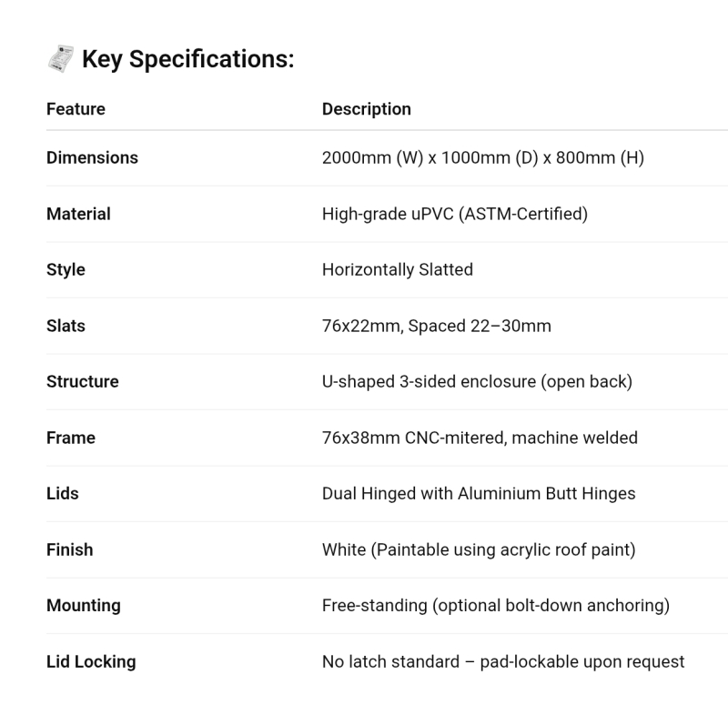Click the 76x22mm slat spacing value
Screen dimensions: 728x715
click(436, 326)
